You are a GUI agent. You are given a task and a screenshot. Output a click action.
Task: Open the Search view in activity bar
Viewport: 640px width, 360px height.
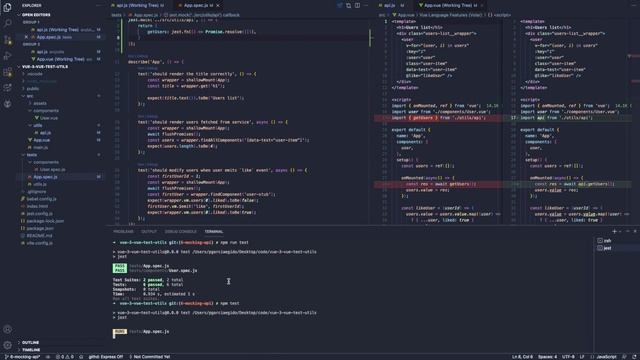7,23
